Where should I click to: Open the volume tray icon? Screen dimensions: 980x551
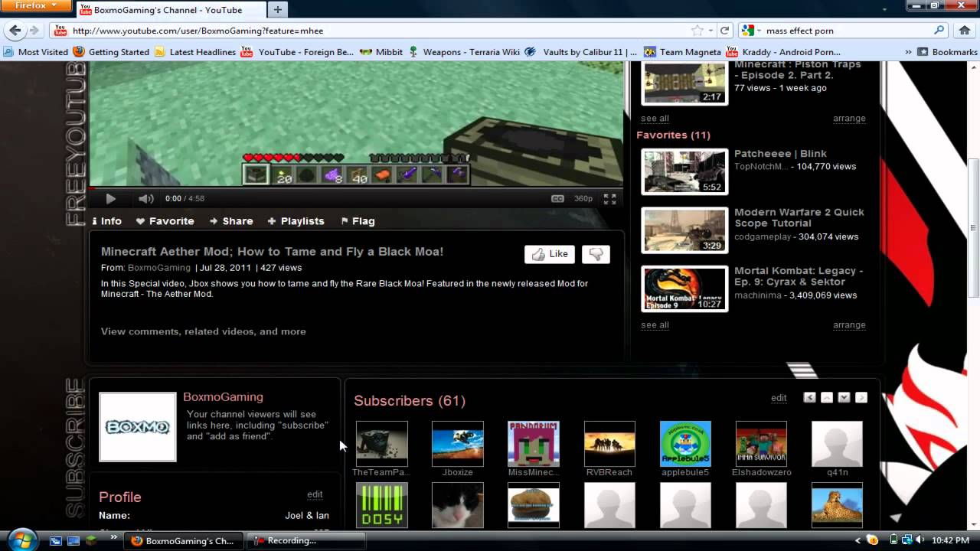coord(920,540)
